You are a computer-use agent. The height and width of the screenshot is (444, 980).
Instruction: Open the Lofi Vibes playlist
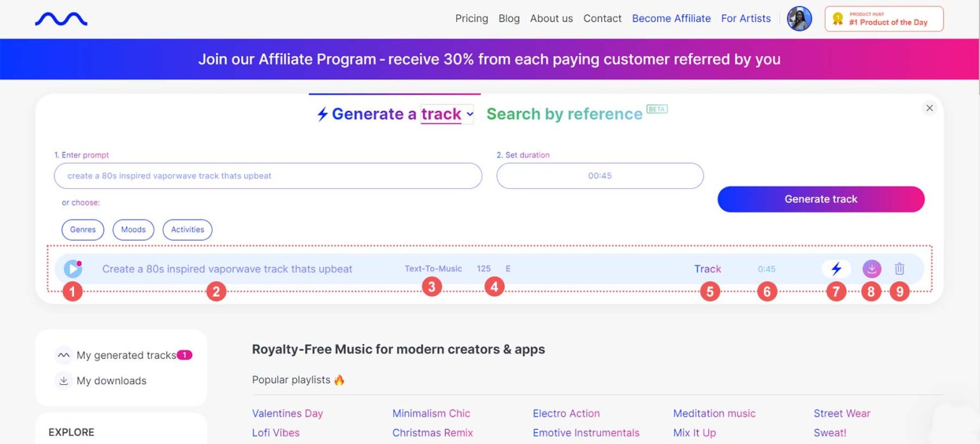pyautogui.click(x=276, y=433)
